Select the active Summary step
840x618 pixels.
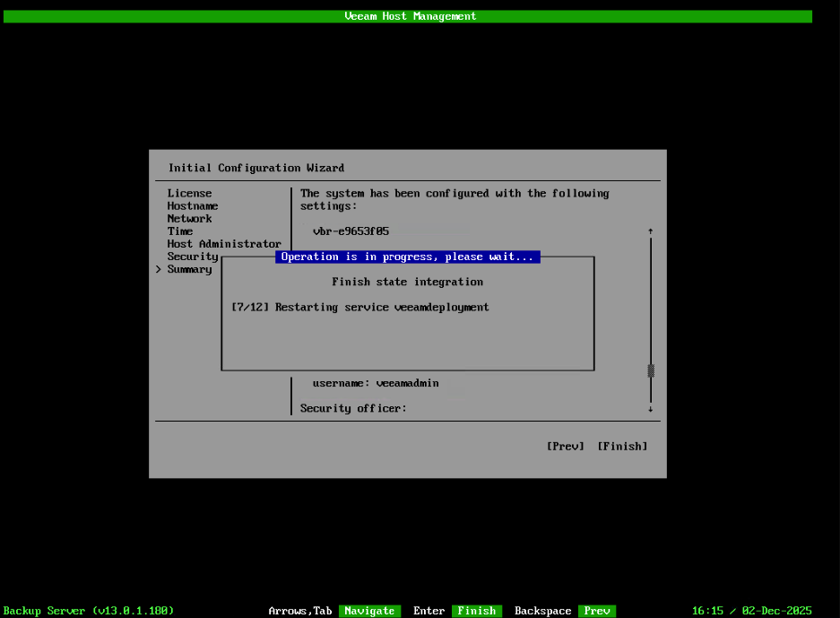pos(189,268)
